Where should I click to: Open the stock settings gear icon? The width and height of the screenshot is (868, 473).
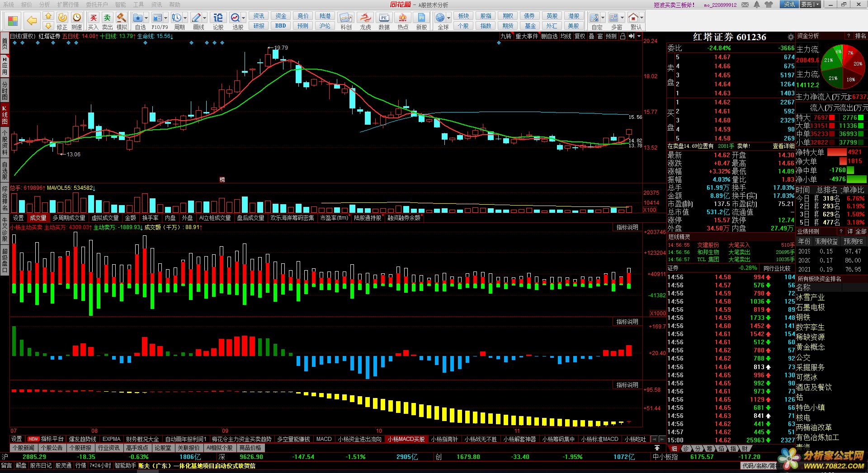pyautogui.click(x=791, y=37)
